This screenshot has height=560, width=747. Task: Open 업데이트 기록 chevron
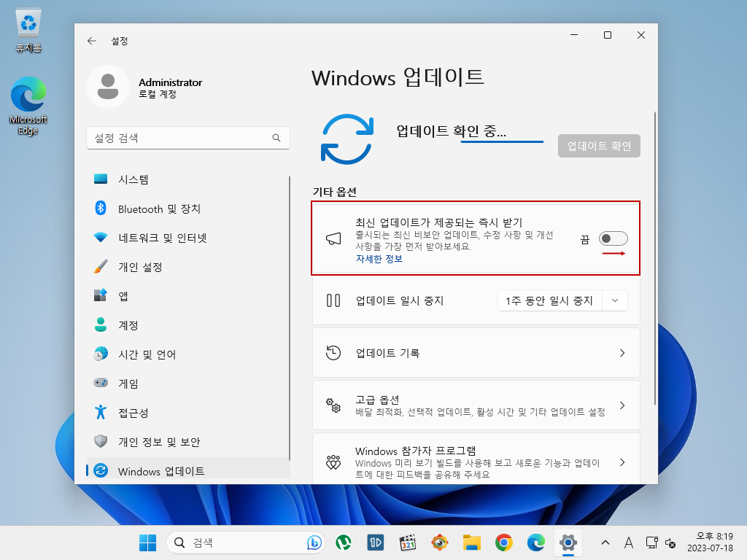622,353
